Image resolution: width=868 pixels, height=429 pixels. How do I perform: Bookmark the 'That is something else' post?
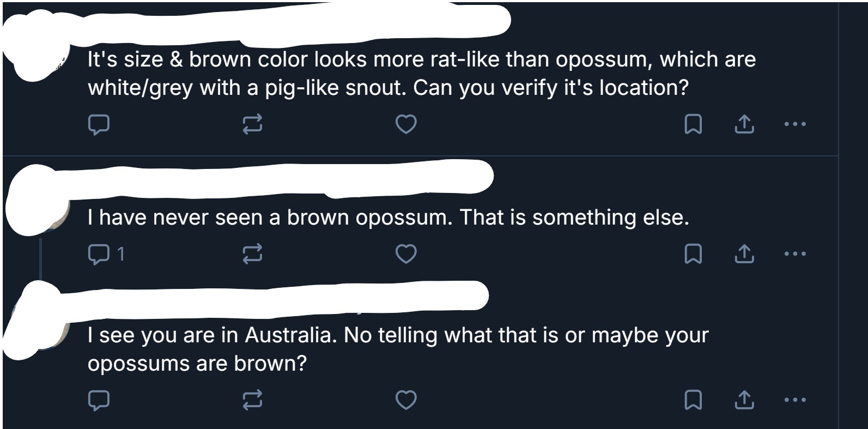tap(693, 253)
